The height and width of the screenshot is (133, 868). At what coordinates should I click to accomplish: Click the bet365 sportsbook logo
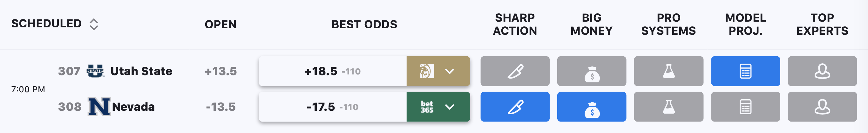click(x=427, y=107)
